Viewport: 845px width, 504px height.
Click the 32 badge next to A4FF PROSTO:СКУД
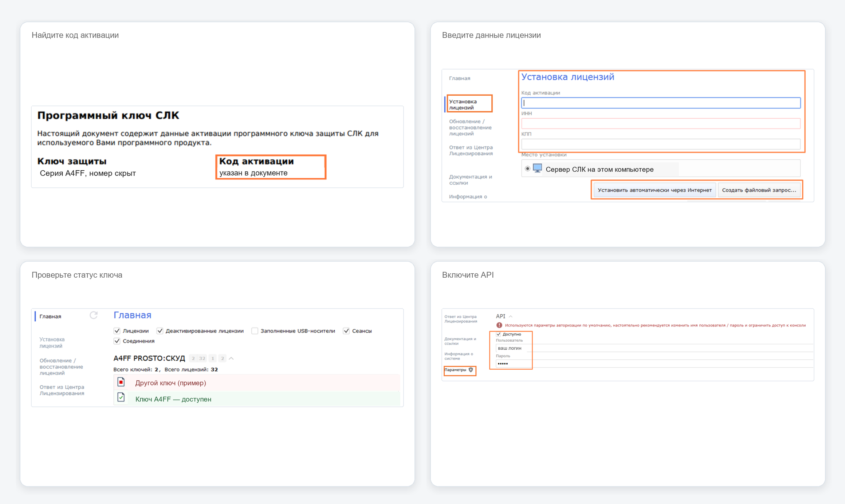(202, 358)
